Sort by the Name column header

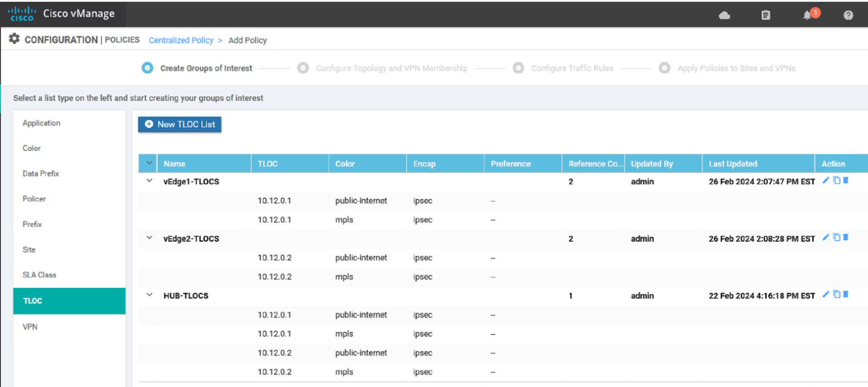tap(204, 164)
